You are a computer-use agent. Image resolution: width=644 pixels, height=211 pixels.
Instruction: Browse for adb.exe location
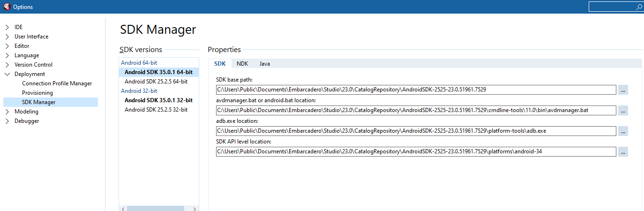[x=623, y=131]
